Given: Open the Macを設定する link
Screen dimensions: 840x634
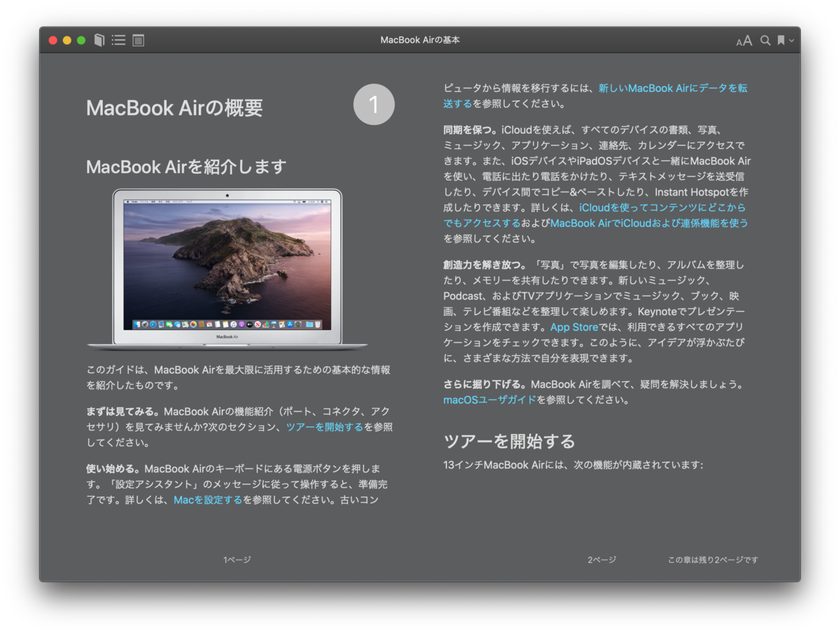Looking at the screenshot, I should pos(208,500).
